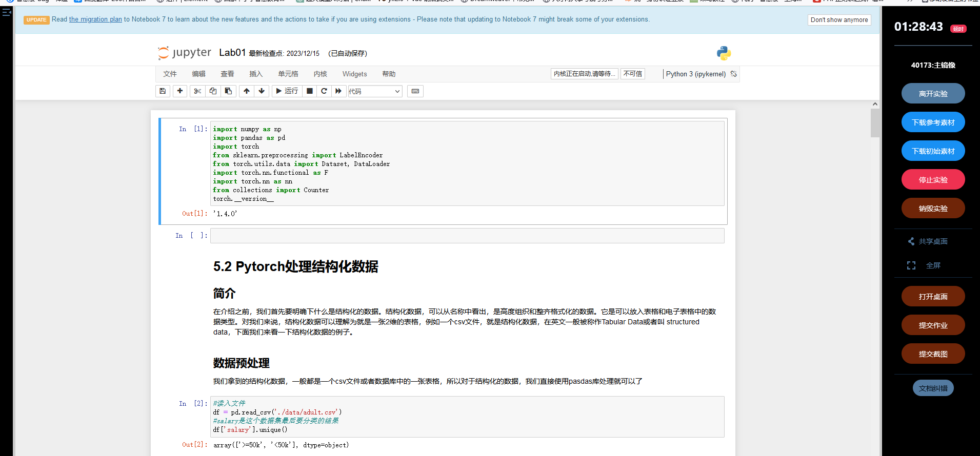Click the 40173:主镜像 label
This screenshot has height=456, width=980.
tap(933, 65)
